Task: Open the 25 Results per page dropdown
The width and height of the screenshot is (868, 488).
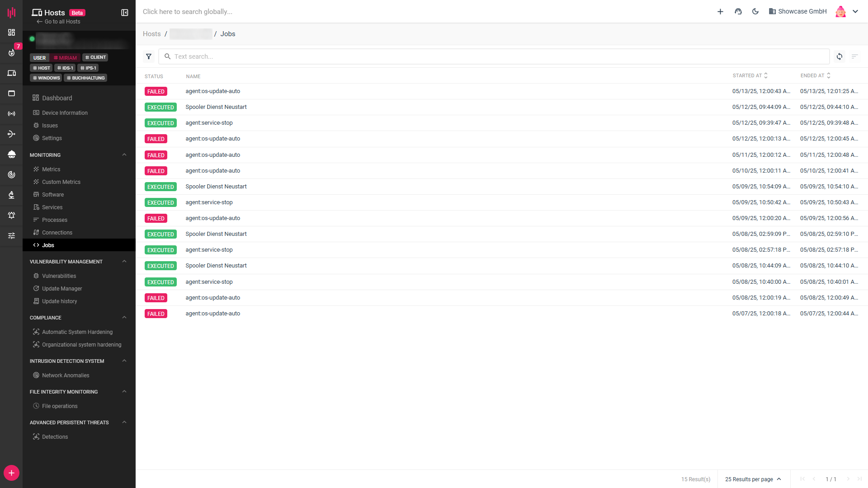Action: pos(753,479)
